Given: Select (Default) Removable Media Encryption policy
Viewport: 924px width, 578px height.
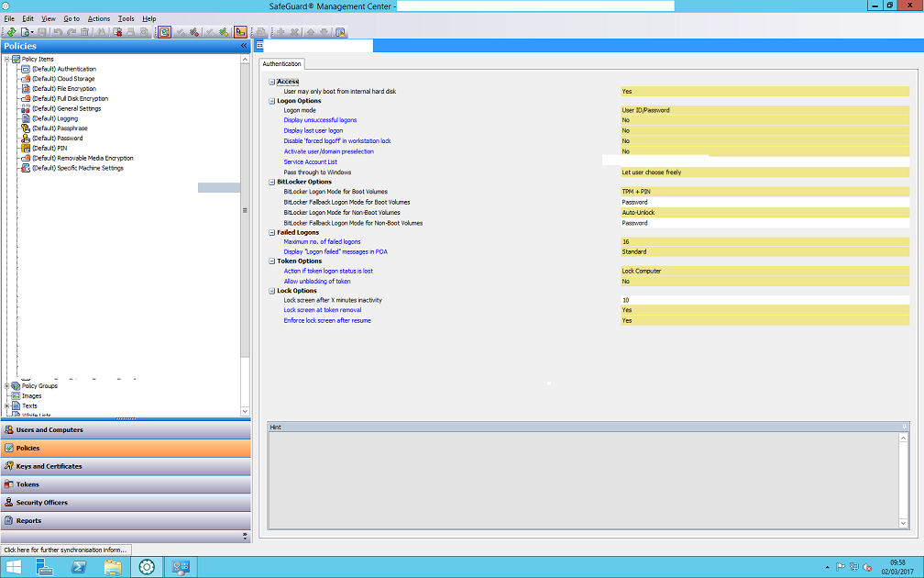Looking at the screenshot, I should tap(82, 159).
